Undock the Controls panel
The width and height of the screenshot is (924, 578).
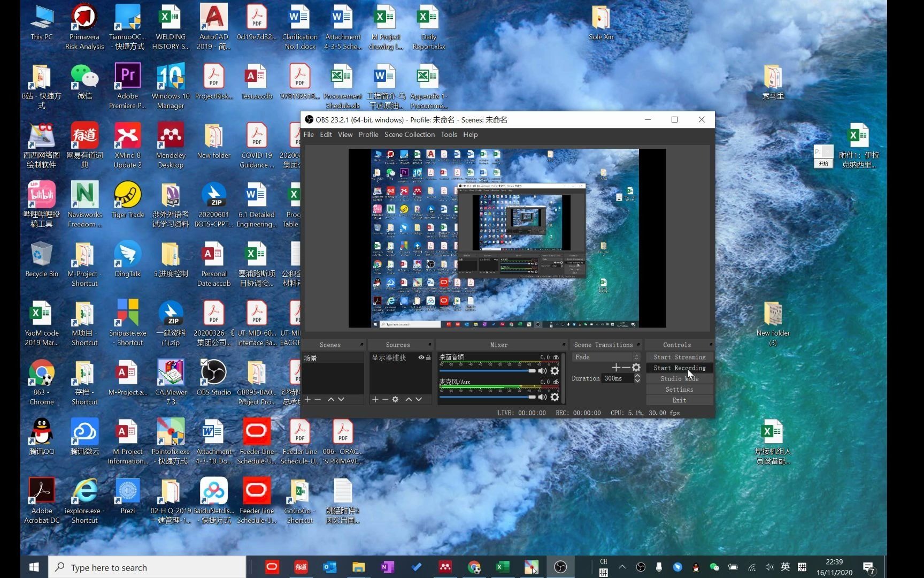pyautogui.click(x=711, y=345)
